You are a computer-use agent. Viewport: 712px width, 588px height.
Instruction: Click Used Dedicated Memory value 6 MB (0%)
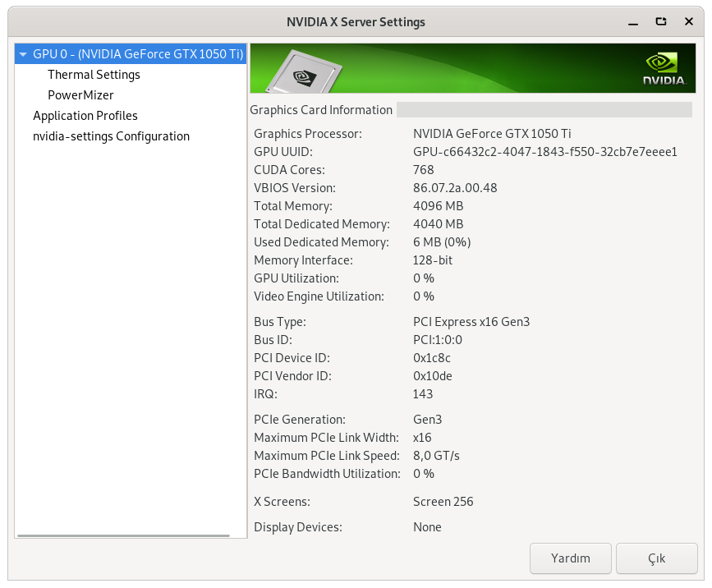442,242
